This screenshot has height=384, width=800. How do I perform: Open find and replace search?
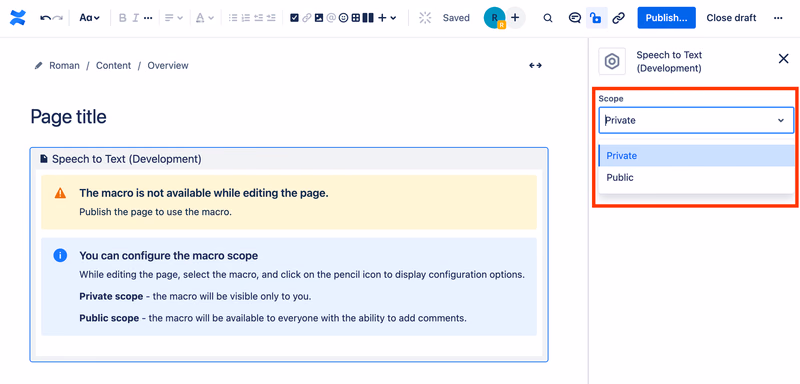(547, 18)
